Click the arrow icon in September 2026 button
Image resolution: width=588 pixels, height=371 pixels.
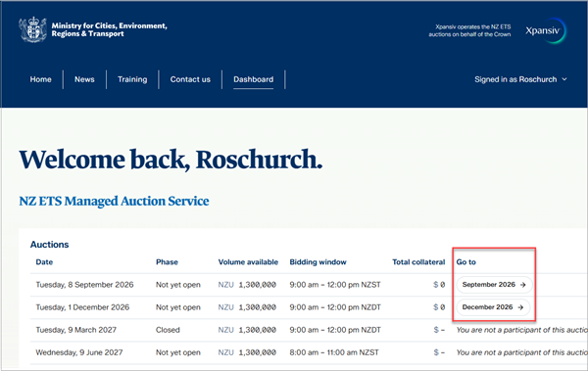click(x=522, y=285)
